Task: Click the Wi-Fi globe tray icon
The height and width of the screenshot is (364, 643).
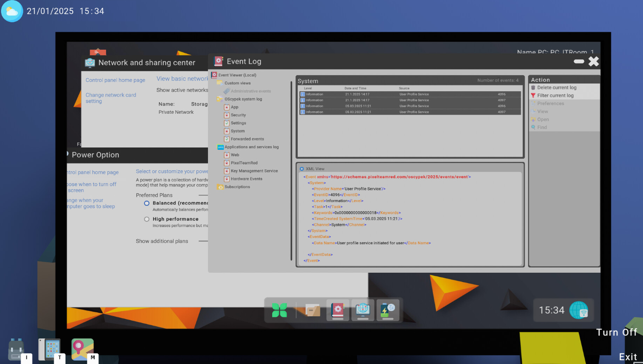Action: [x=579, y=310]
